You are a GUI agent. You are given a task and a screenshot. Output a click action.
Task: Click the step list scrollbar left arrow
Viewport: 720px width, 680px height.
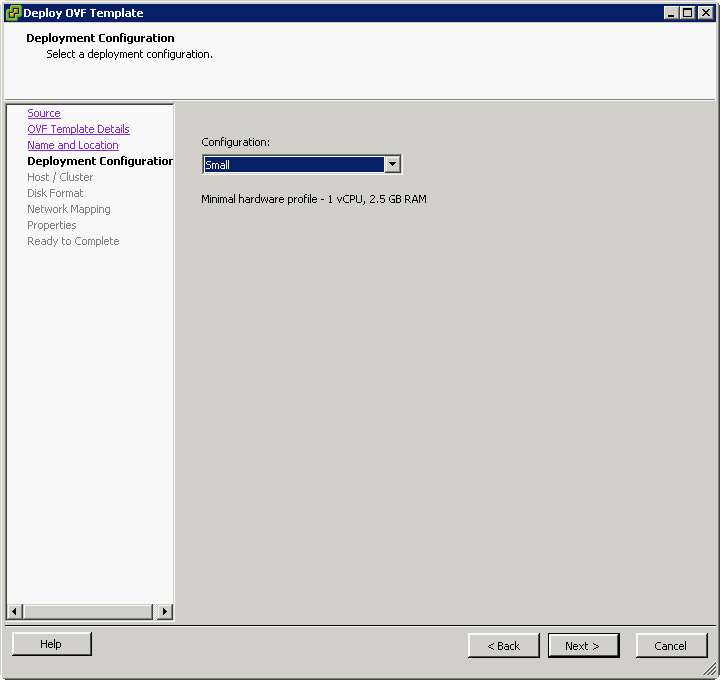click(15, 611)
